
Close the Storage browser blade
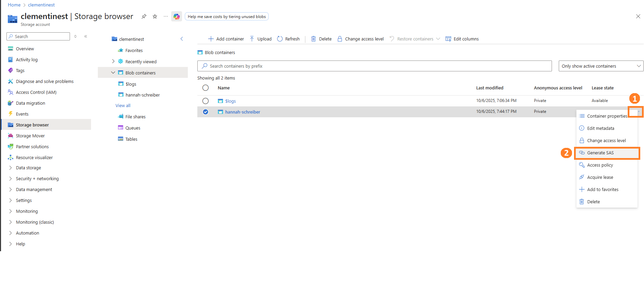click(638, 16)
